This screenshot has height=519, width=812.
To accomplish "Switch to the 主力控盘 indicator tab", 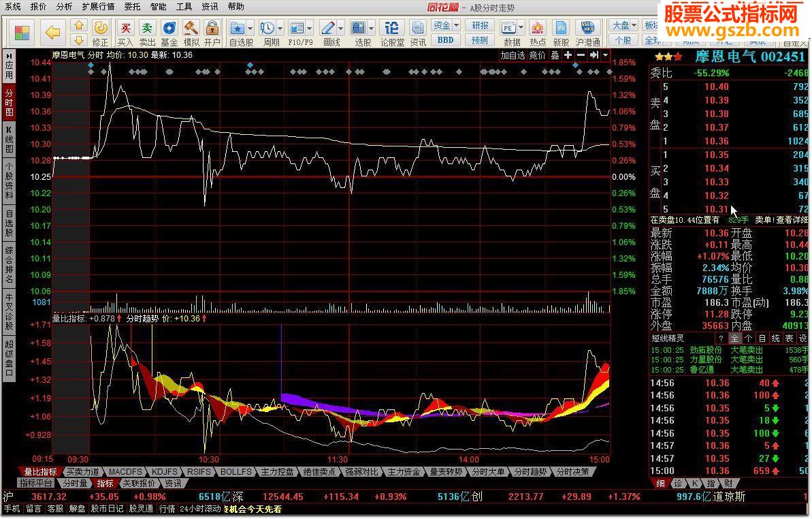I will coord(277,472).
